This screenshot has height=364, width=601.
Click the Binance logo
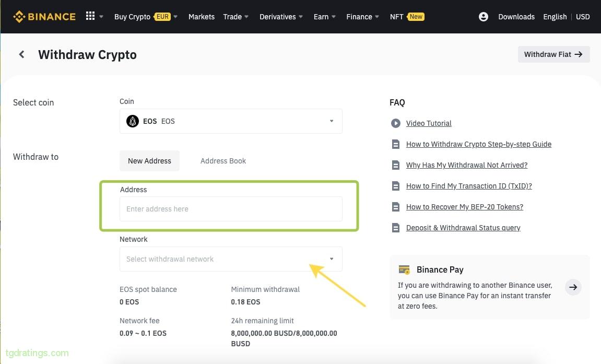pos(44,17)
